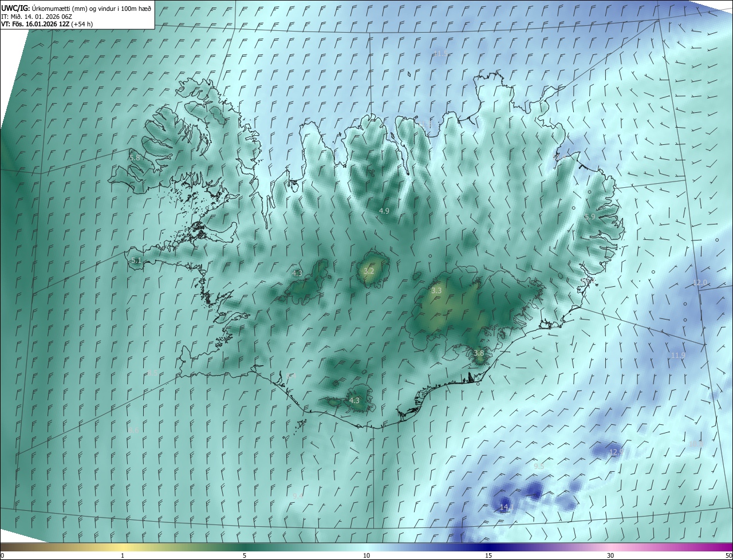
Task: Click the 5.9 value label in the east fjords
Action: pos(590,217)
